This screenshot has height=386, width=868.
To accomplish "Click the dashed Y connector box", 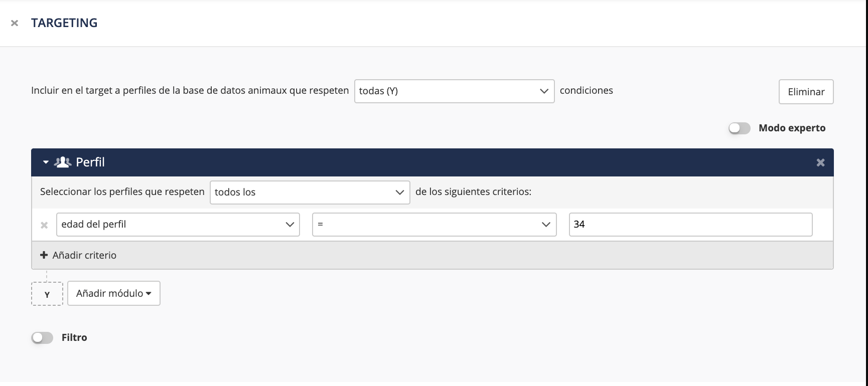I will 47,294.
